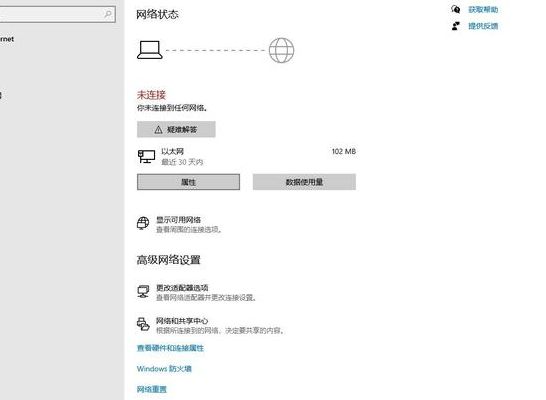Open 更改适配器选项 text entry
Screen dimensions: 546x400
[182, 288]
